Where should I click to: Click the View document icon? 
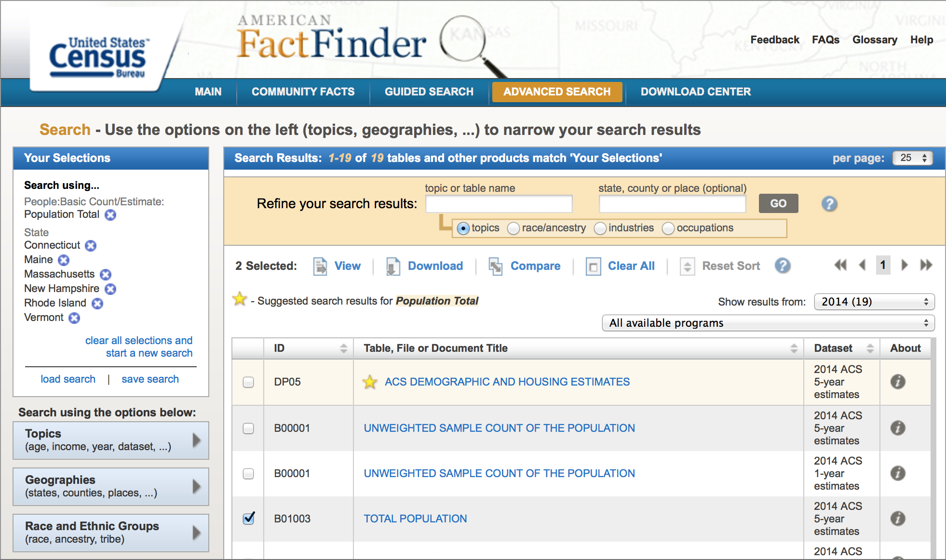tap(320, 266)
